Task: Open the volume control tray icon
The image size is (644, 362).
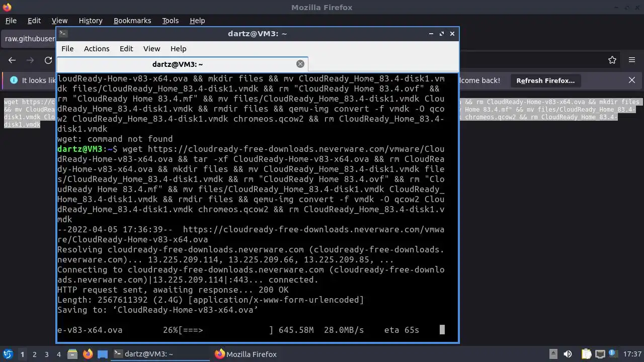Action: point(568,354)
